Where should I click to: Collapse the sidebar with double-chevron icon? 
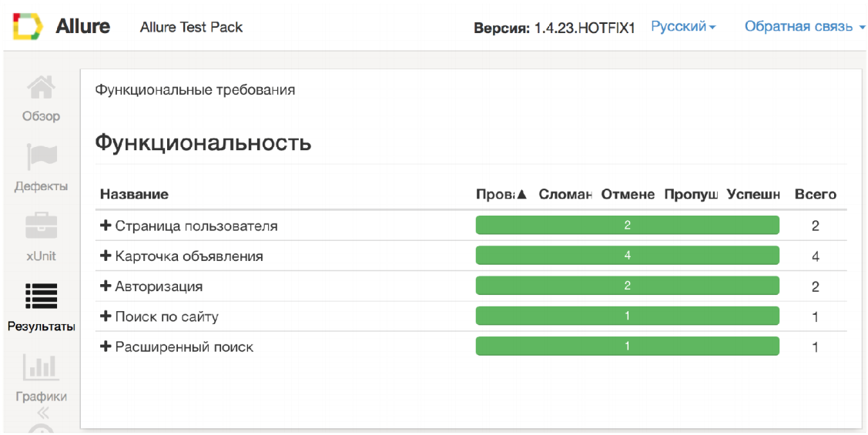coord(43,412)
